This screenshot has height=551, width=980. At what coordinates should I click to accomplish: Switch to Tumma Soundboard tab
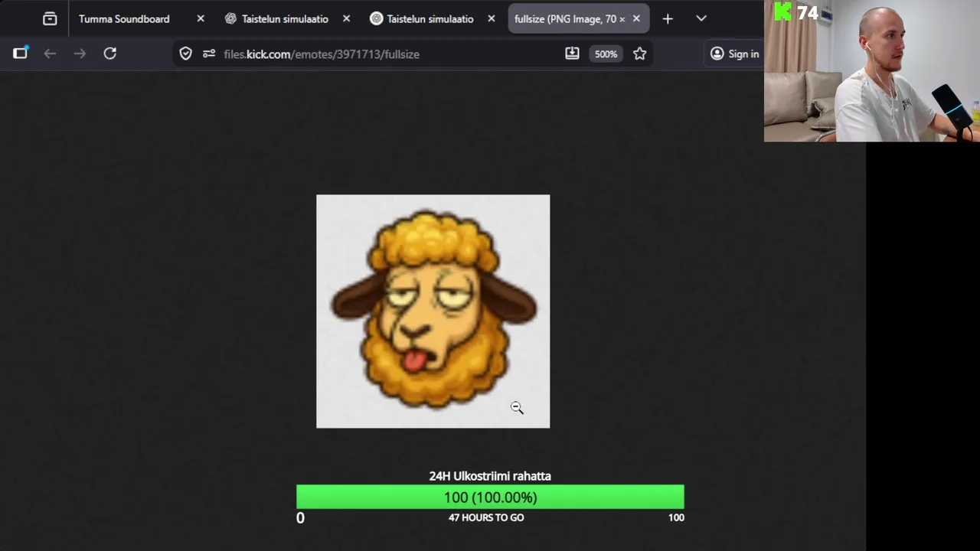point(124,18)
